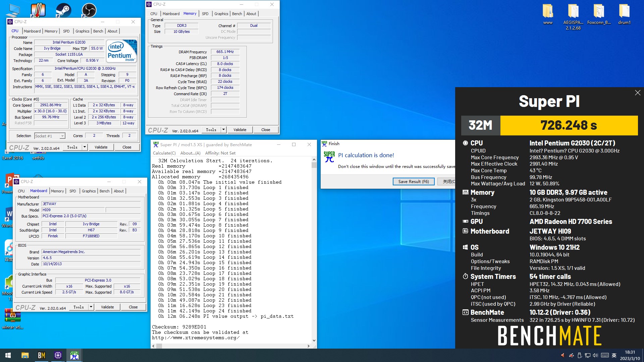Switch to SPD tab in Memory window

(205, 14)
